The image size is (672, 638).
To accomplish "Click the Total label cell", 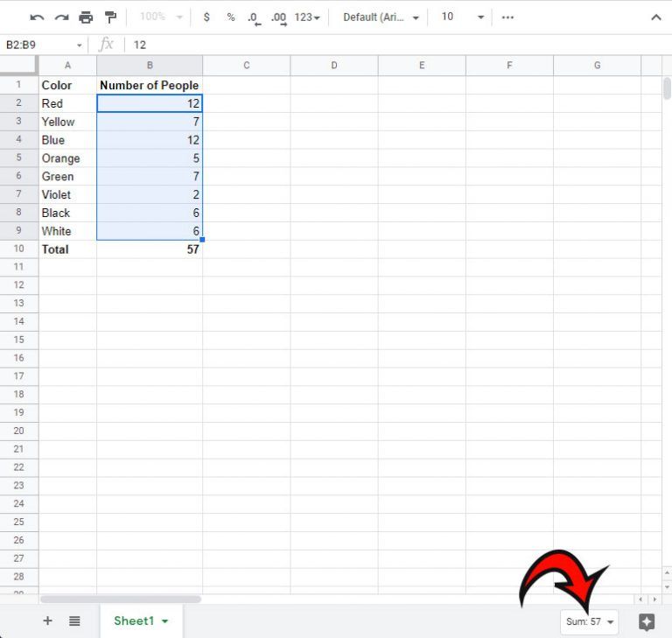I will tap(67, 249).
